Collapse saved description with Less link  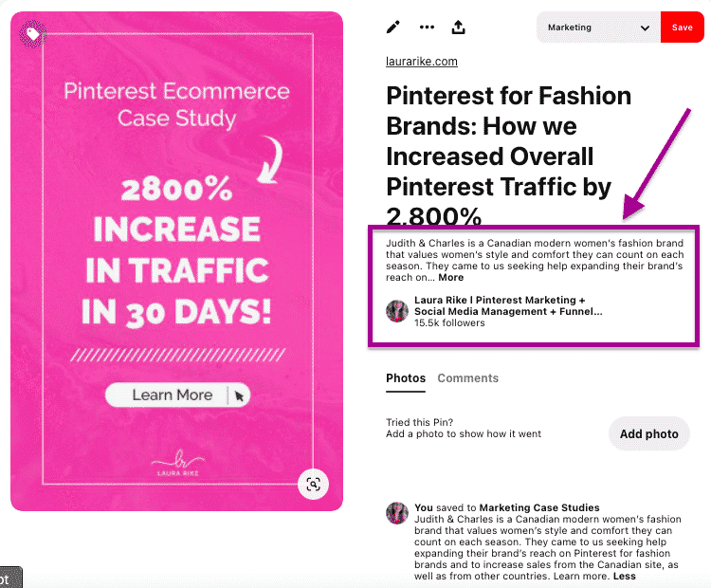(625, 576)
